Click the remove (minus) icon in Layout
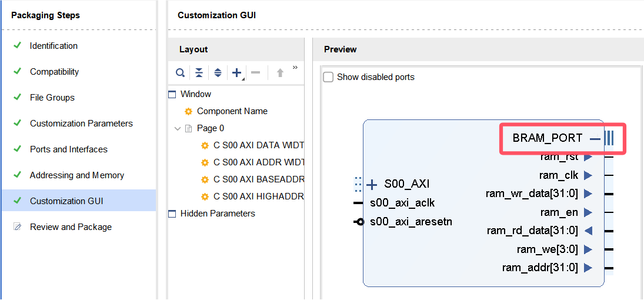This screenshot has height=300, width=644. pos(256,73)
